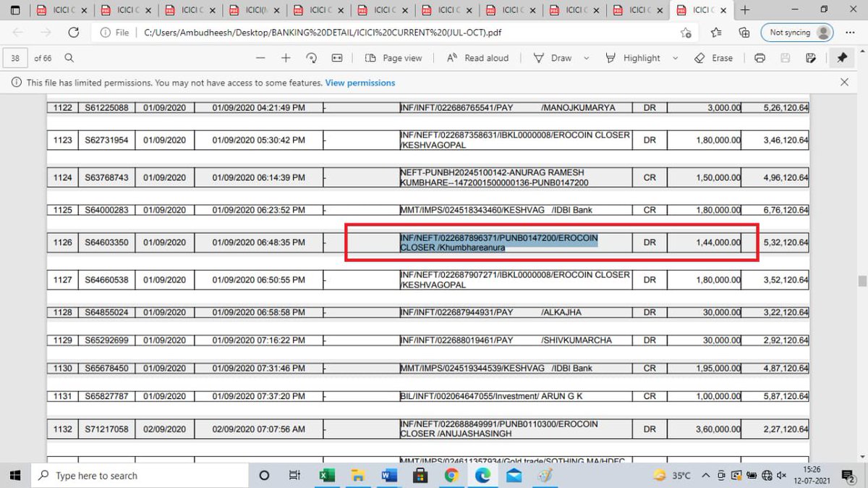Open Mail app from the taskbar
The width and height of the screenshot is (868, 488).
(514, 476)
